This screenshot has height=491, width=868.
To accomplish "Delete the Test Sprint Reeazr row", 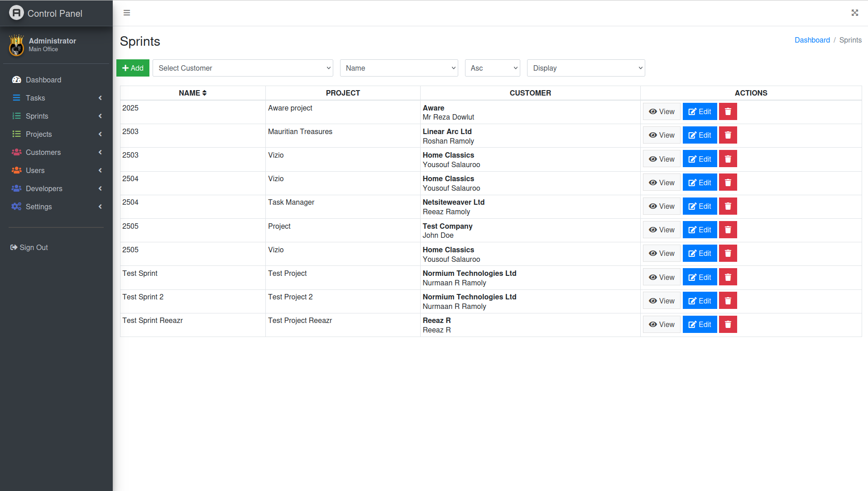I will (x=728, y=324).
